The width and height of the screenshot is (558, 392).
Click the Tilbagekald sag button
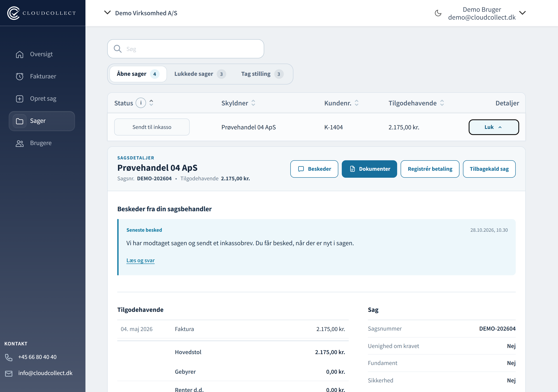[489, 169]
